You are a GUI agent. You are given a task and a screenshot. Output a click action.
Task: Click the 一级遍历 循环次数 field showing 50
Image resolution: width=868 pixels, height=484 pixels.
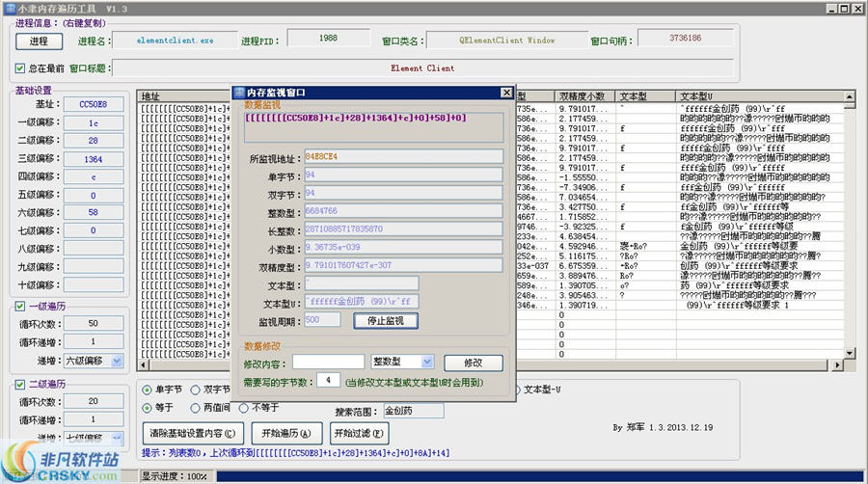pyautogui.click(x=94, y=323)
